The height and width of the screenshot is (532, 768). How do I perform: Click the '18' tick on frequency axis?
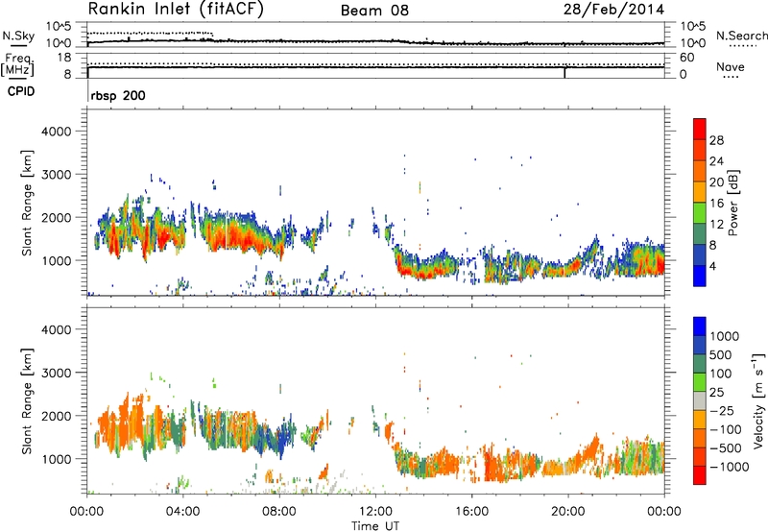[64, 58]
